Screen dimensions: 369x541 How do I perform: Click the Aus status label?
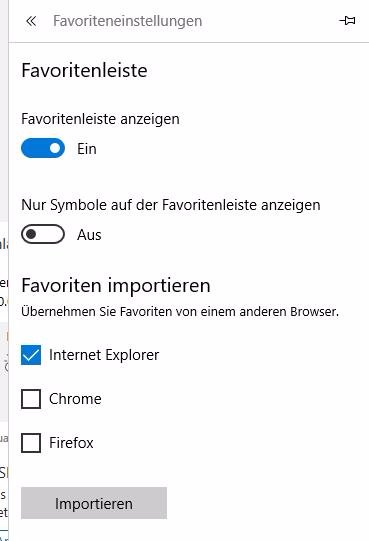[89, 235]
